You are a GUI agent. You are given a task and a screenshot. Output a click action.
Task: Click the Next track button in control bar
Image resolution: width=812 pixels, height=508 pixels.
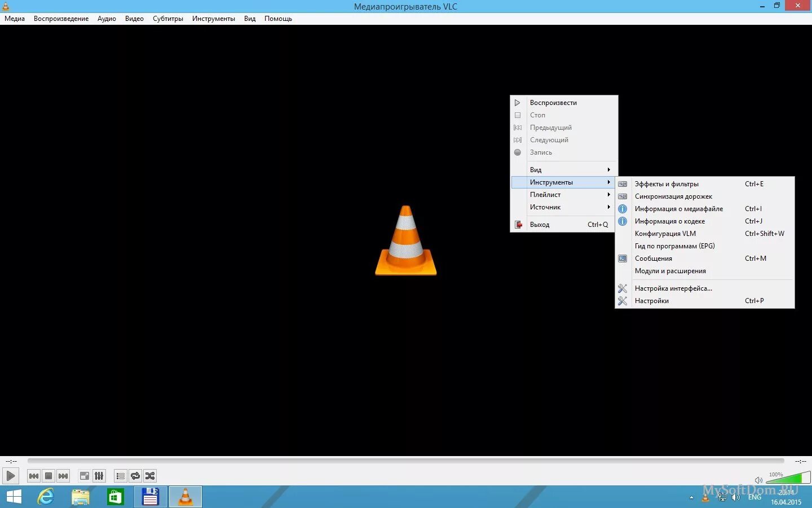pos(63,476)
